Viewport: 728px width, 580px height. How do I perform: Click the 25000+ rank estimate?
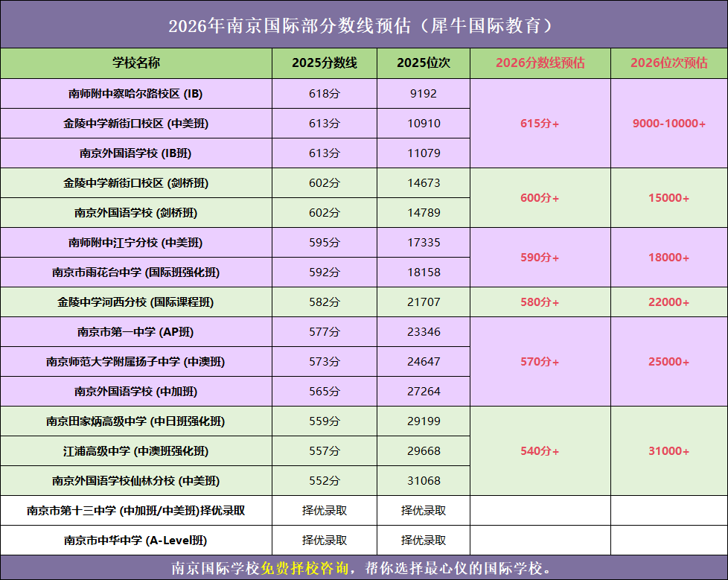point(669,361)
